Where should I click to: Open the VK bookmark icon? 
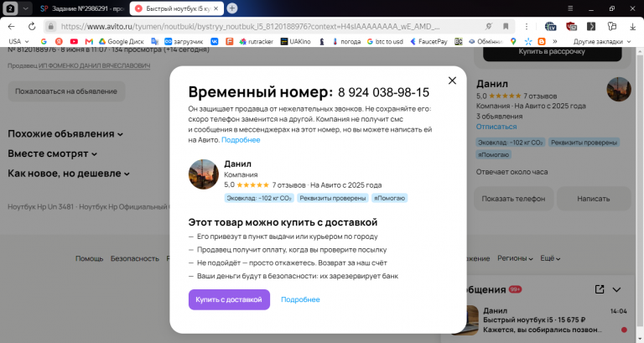click(x=215, y=41)
